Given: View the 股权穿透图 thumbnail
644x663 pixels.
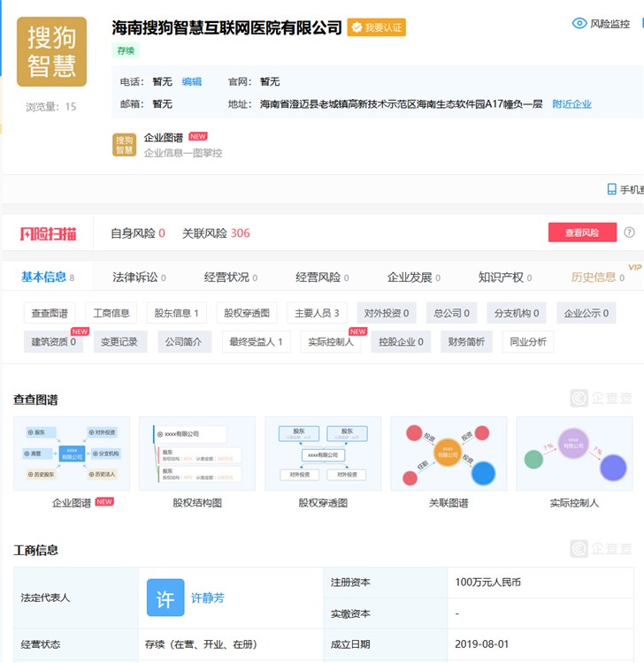Looking at the screenshot, I should (x=323, y=453).
